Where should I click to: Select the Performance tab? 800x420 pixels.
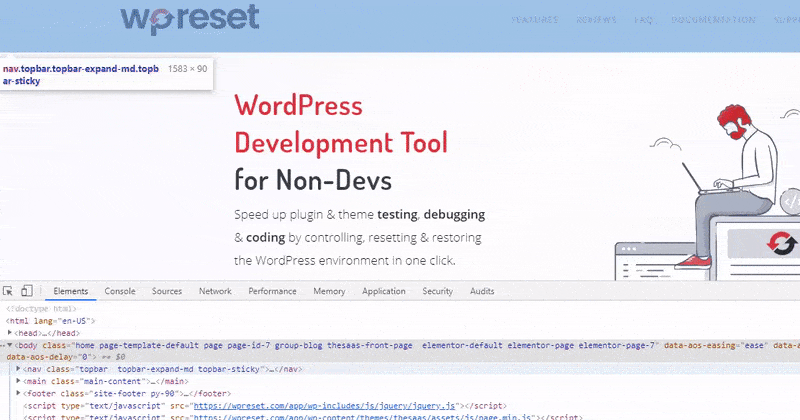click(272, 291)
